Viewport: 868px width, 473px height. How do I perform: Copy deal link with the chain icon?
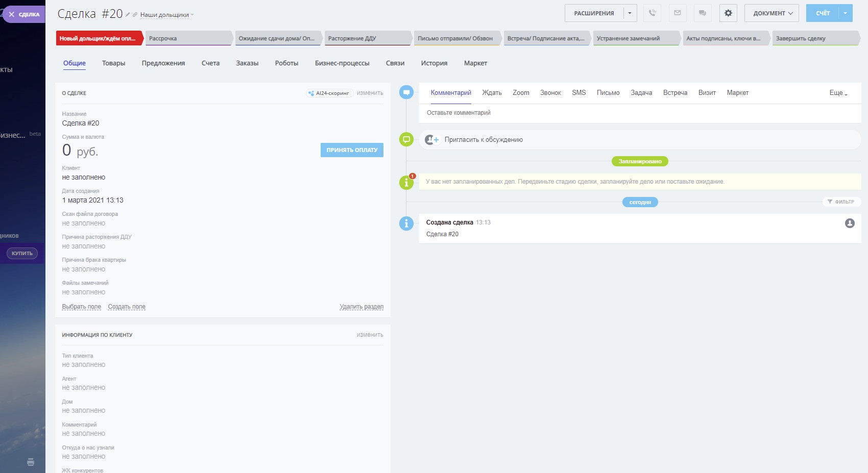[x=135, y=15]
